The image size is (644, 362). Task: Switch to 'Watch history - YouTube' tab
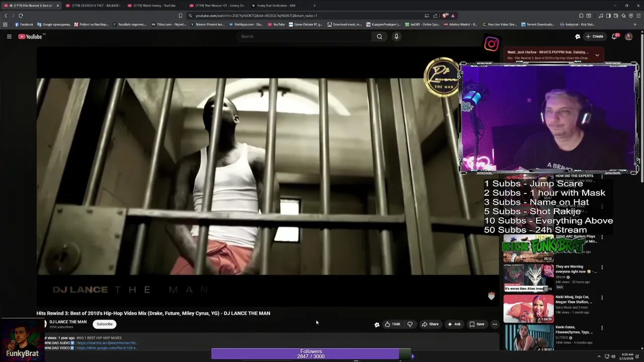154,6
